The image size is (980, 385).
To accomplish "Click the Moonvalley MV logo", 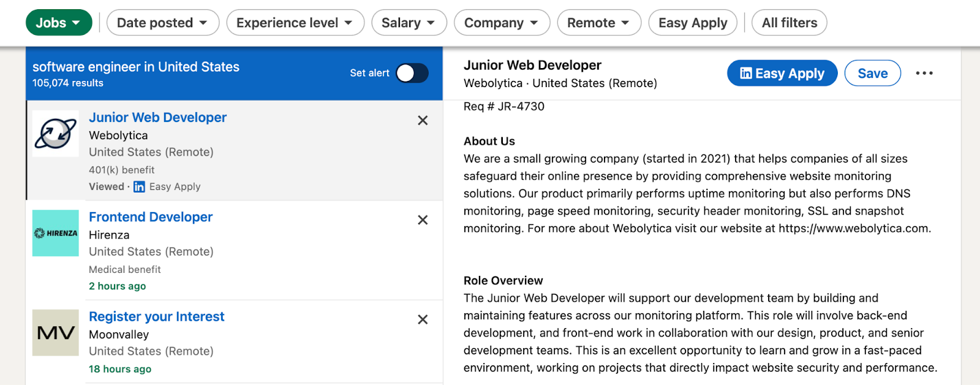I will coord(56,333).
